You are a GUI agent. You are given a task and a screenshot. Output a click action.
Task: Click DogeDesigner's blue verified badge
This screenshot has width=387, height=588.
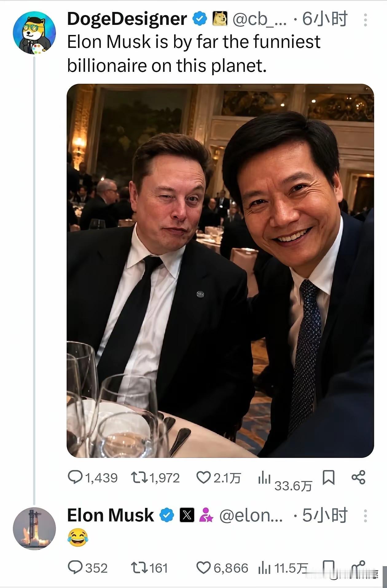point(200,19)
